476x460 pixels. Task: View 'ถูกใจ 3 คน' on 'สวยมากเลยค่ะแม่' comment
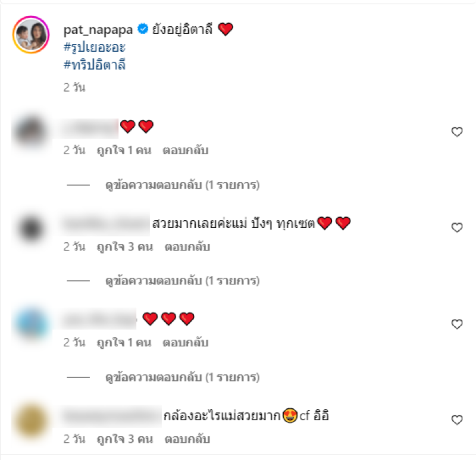pos(125,247)
